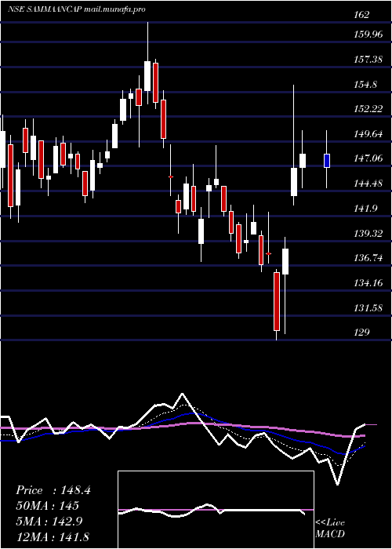Click the 147.06 price axis label

pyautogui.click(x=368, y=158)
